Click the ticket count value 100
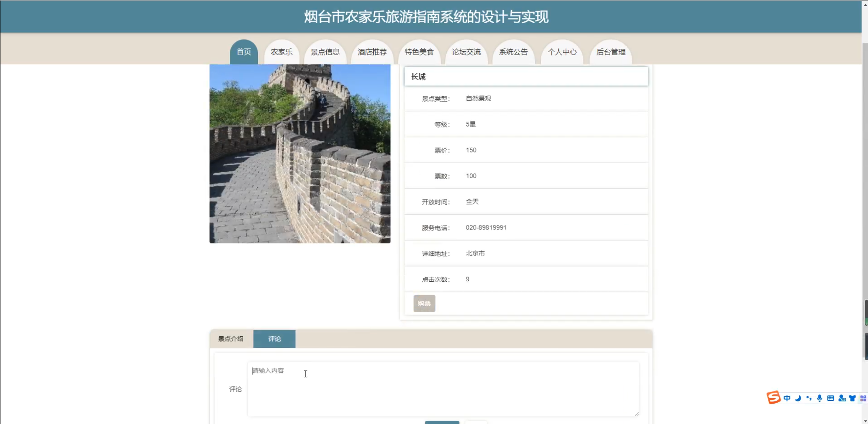Screen dimensions: 868x424 pos(471,176)
